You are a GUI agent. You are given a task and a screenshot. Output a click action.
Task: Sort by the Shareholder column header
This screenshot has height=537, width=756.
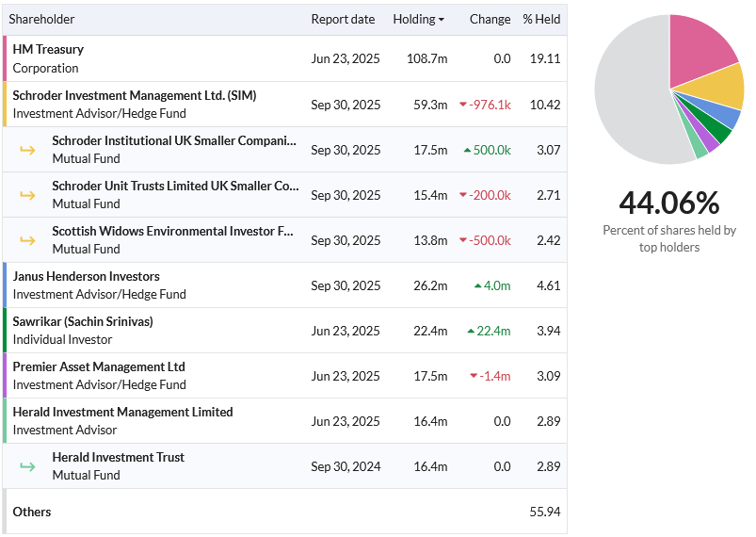41,19
